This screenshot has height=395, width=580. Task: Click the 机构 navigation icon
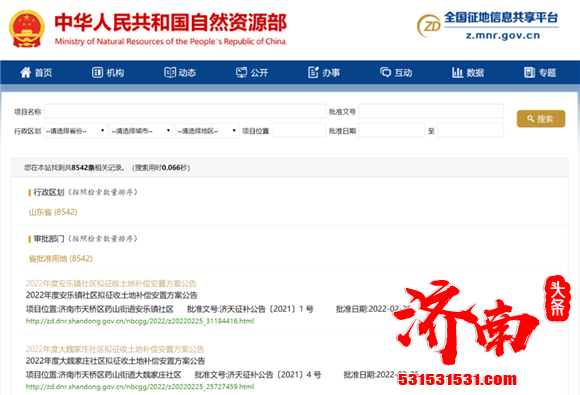pyautogui.click(x=97, y=72)
